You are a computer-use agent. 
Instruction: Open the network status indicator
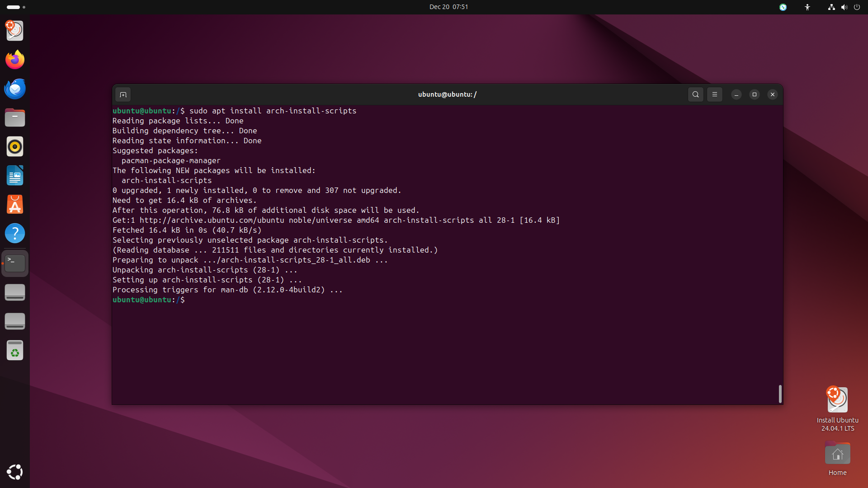831,7
